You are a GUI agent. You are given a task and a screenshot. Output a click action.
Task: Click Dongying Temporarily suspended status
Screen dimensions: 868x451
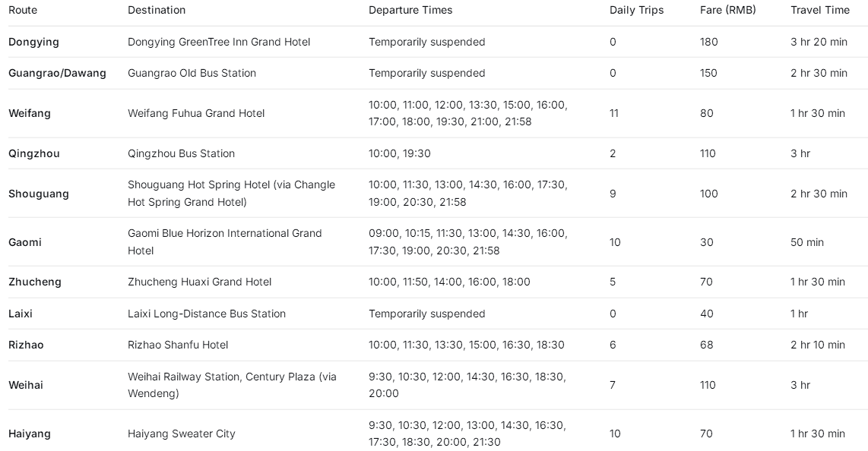(x=427, y=42)
